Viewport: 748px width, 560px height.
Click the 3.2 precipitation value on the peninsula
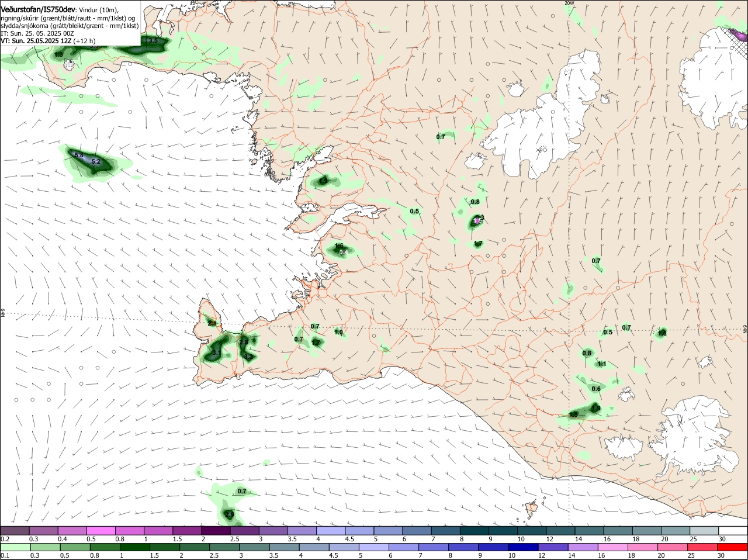(x=248, y=357)
